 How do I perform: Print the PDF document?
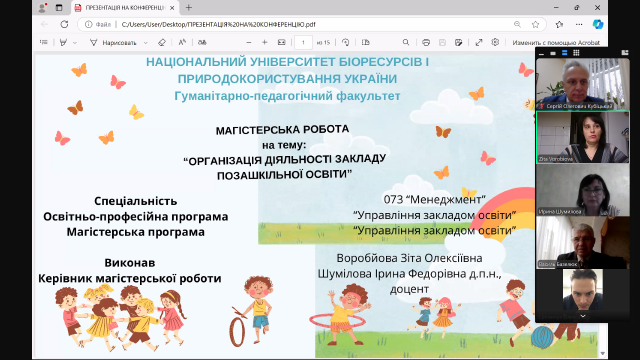(426, 42)
